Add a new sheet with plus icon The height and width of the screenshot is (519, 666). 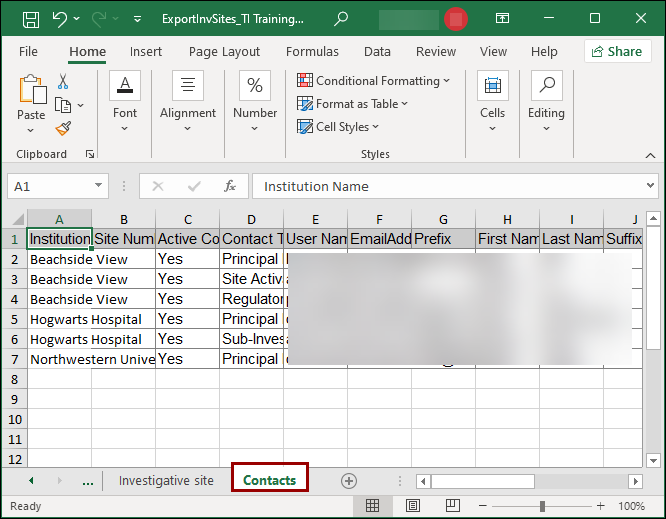pos(349,481)
